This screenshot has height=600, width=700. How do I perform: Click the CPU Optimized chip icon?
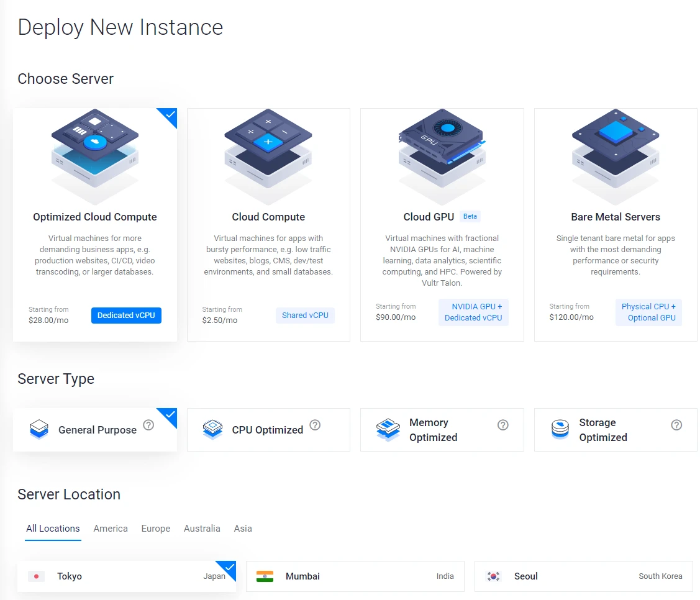212,429
